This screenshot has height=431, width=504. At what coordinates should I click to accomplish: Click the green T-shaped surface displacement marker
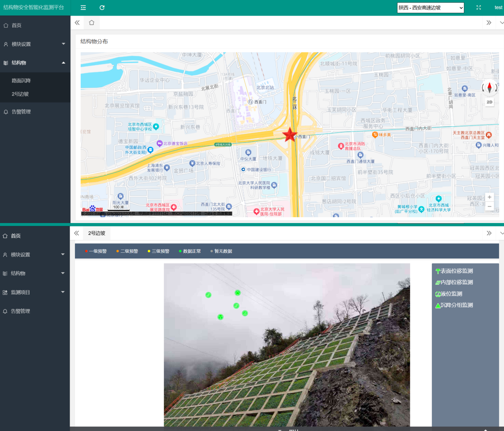coord(220,317)
